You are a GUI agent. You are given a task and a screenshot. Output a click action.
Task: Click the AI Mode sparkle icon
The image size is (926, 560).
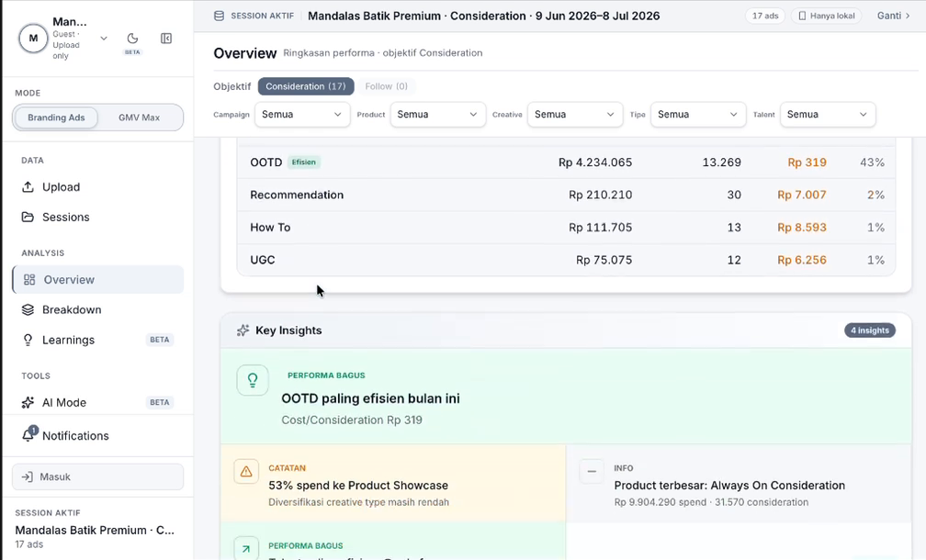(28, 402)
